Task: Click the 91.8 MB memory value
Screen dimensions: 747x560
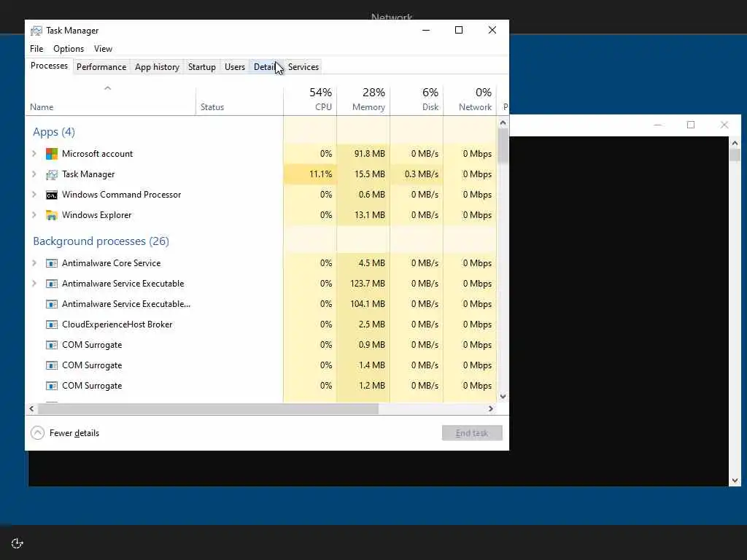Action: (369, 154)
